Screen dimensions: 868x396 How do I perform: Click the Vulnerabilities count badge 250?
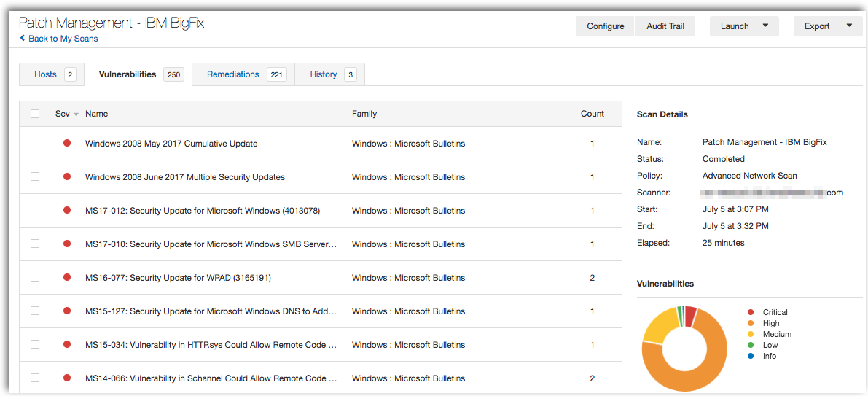[174, 75]
